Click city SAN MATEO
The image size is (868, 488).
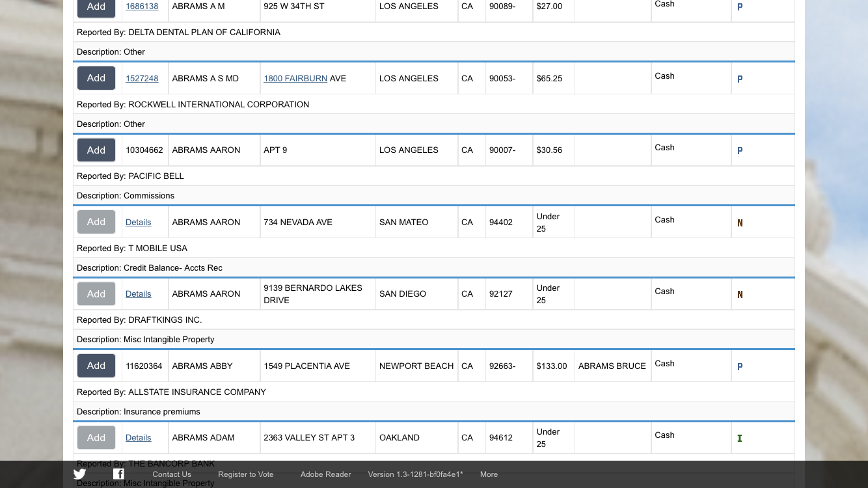coord(404,222)
